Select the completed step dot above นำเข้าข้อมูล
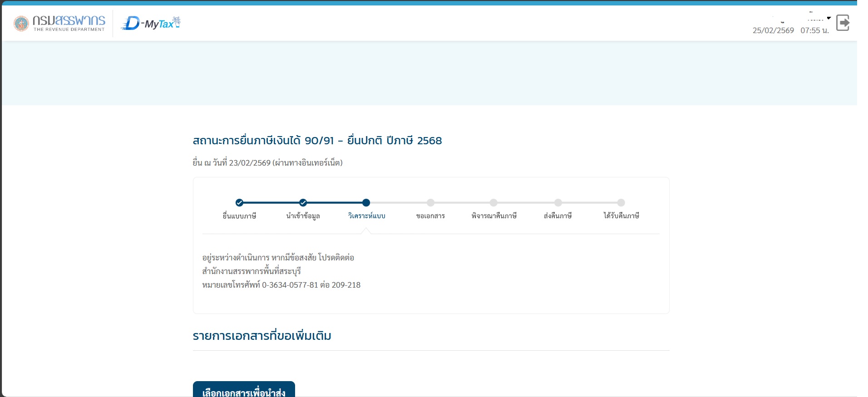This screenshot has height=397, width=868. [303, 203]
